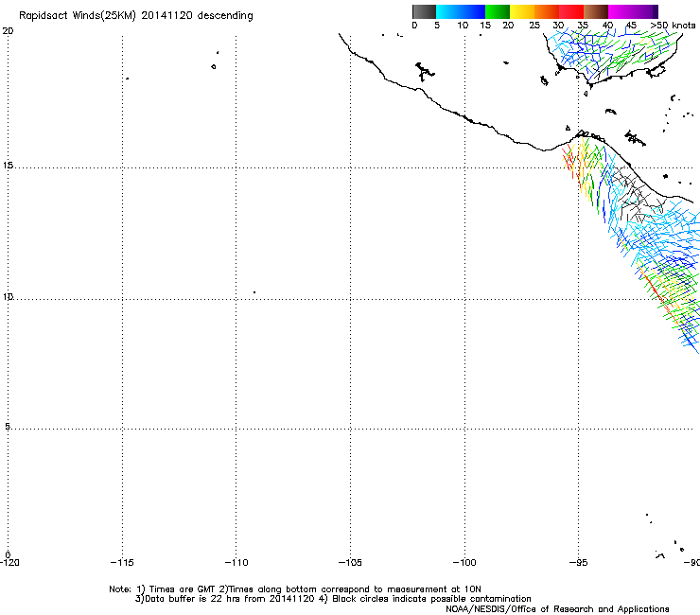700x615 pixels.
Task: Click the 'Rapidsact Winds(25KM) 20141120 descending' title
Action: 135,16
